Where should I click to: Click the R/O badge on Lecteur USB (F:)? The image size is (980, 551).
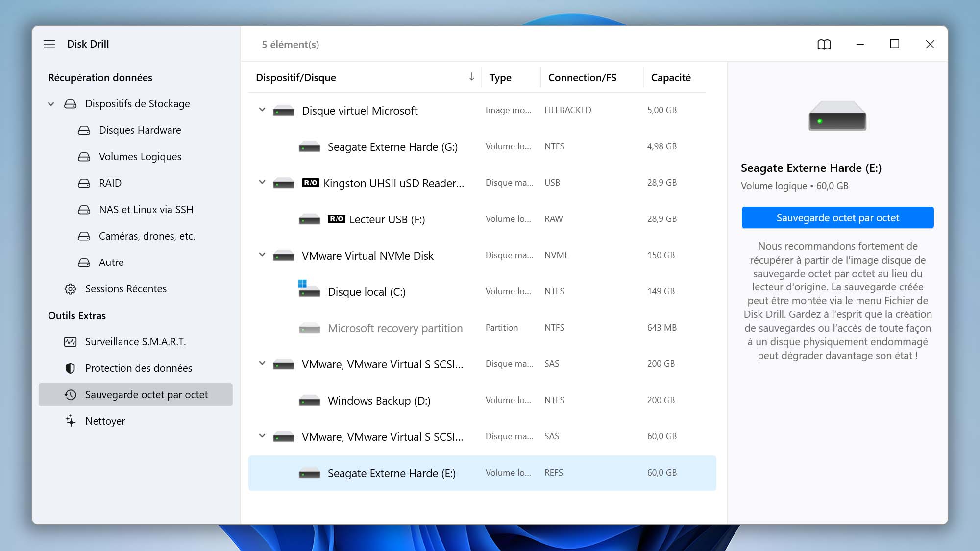[337, 219]
